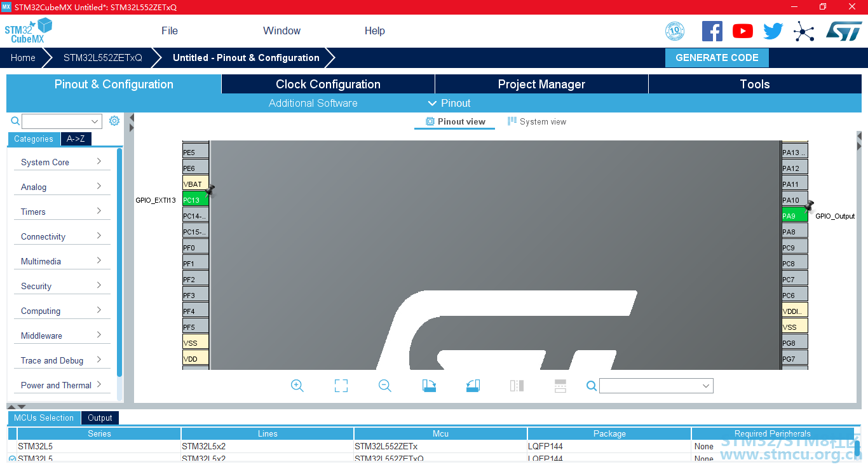Select the MCUs Selection tab
This screenshot has height=469, width=868.
44,418
